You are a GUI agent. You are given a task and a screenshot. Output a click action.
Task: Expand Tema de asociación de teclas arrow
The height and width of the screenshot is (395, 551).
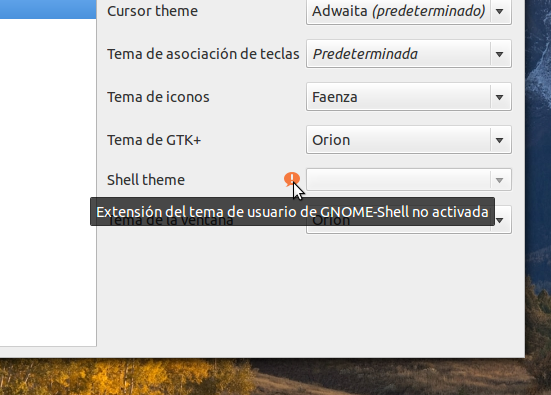(x=499, y=54)
